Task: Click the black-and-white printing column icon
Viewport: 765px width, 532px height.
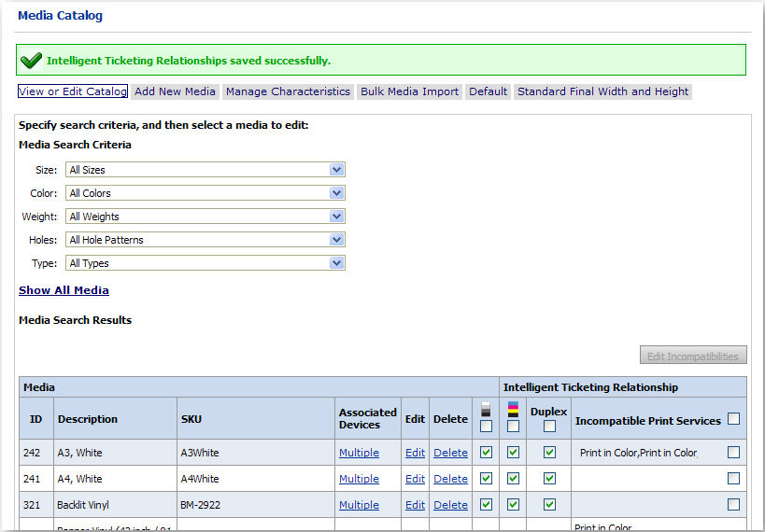Action: click(486, 410)
